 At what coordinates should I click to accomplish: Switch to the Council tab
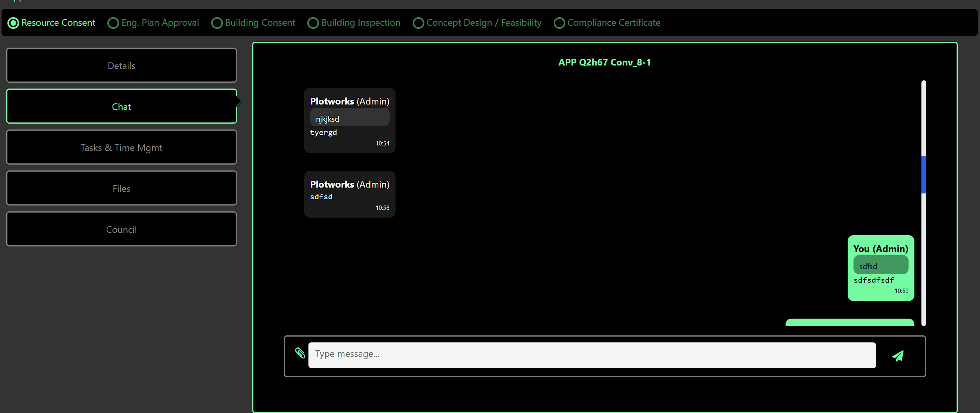point(121,229)
